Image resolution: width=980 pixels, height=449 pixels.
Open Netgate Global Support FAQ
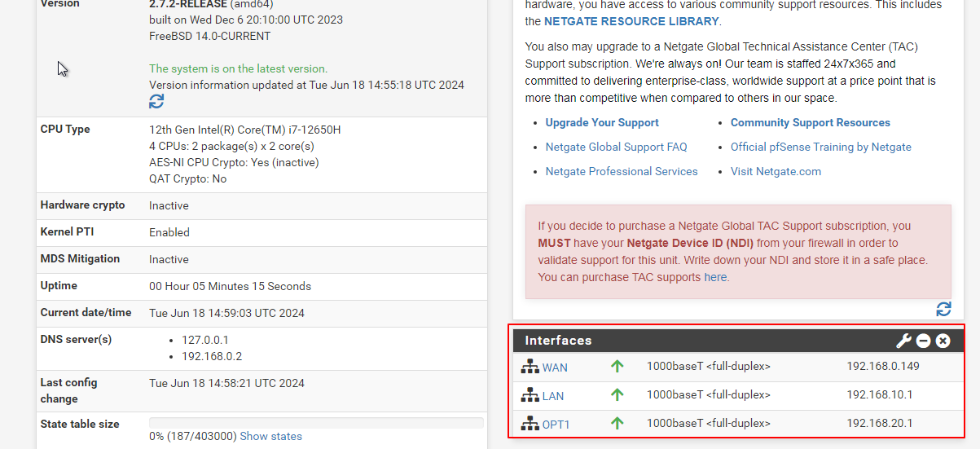[x=617, y=147]
